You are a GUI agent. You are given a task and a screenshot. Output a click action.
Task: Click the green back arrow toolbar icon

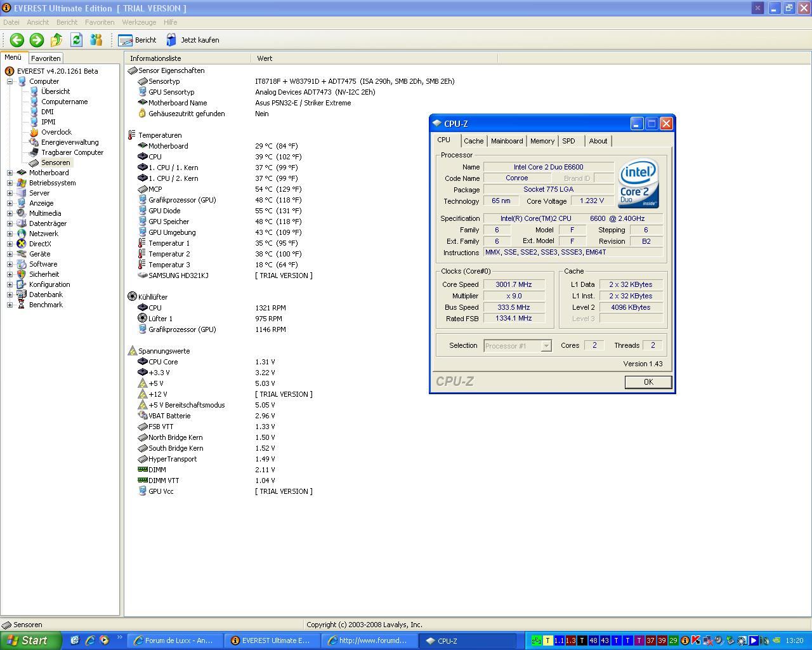click(17, 40)
